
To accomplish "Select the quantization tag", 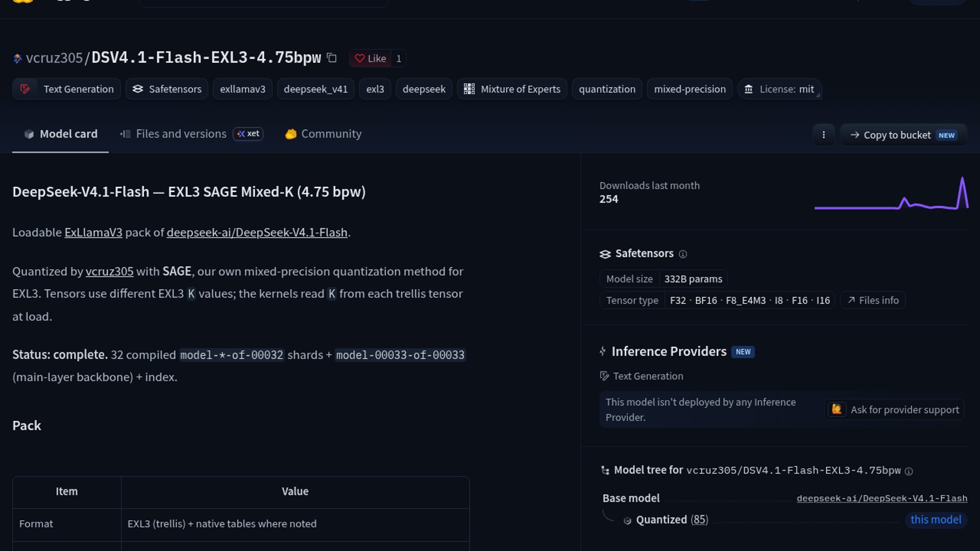I will tap(607, 89).
